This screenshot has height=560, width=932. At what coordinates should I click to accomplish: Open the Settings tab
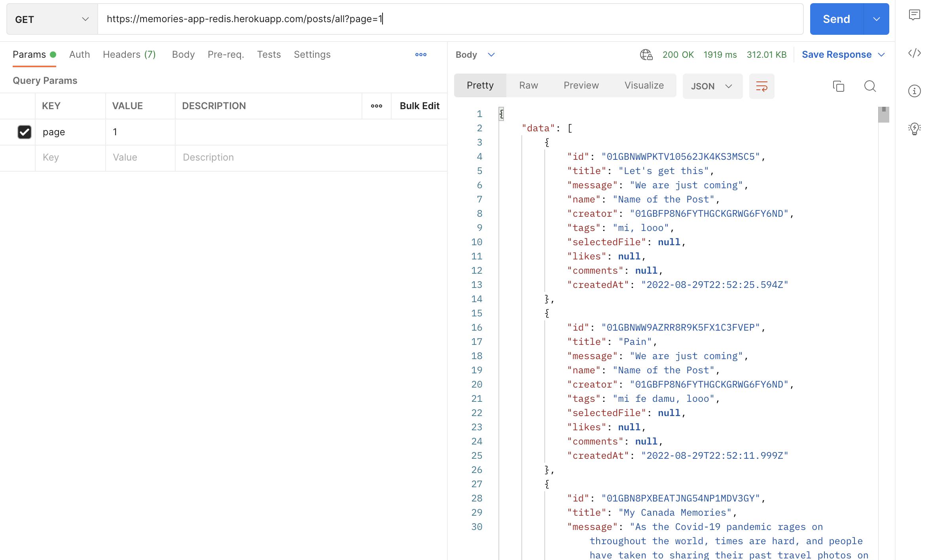[x=312, y=55]
